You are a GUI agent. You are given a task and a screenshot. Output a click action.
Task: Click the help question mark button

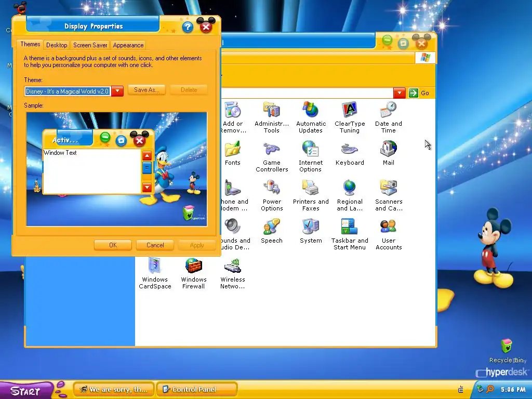[188, 27]
